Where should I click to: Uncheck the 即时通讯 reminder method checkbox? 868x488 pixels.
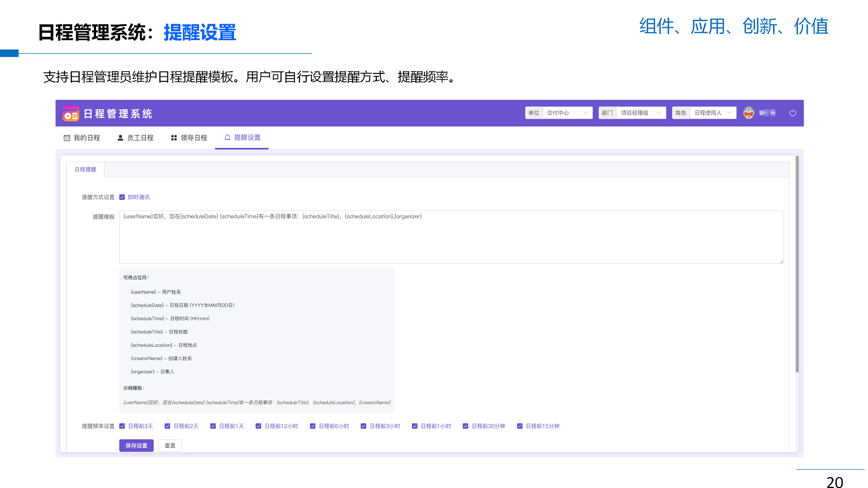click(122, 197)
